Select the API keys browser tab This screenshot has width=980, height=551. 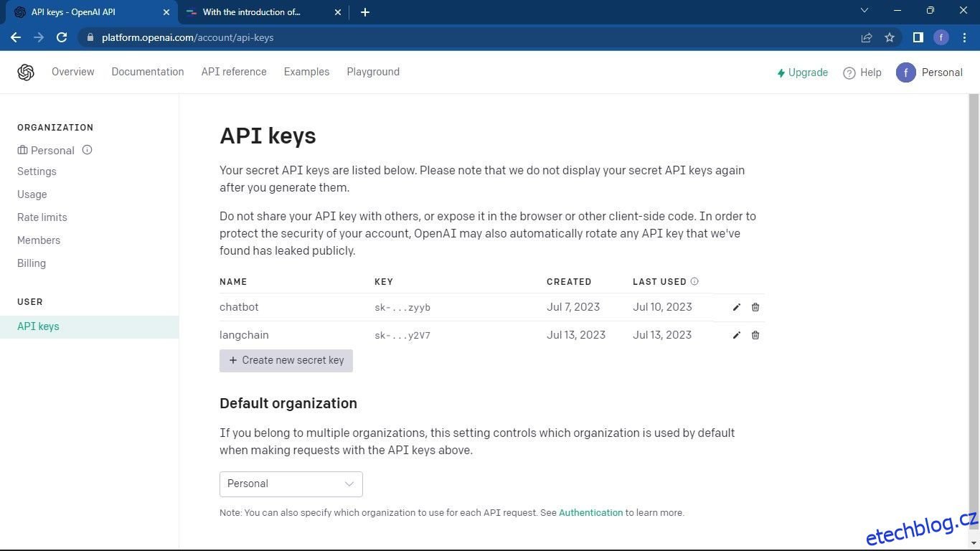(x=92, y=12)
